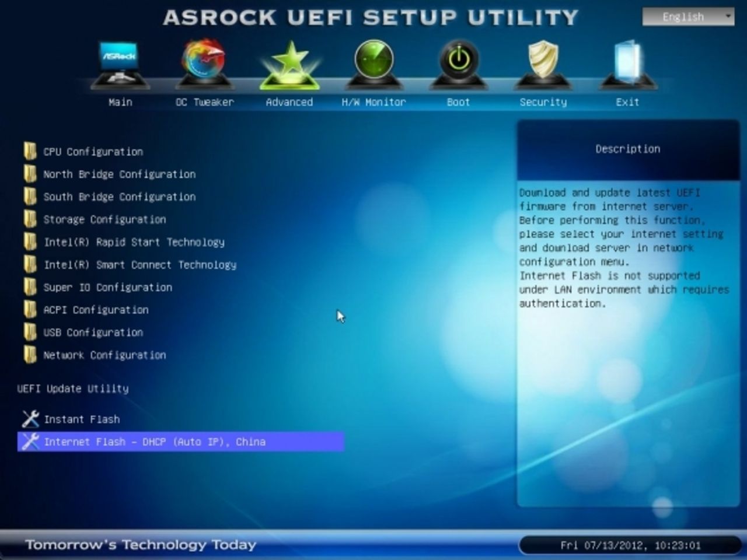
Task: Open Intel(R) Rapid Start Technology settings
Action: 134,242
